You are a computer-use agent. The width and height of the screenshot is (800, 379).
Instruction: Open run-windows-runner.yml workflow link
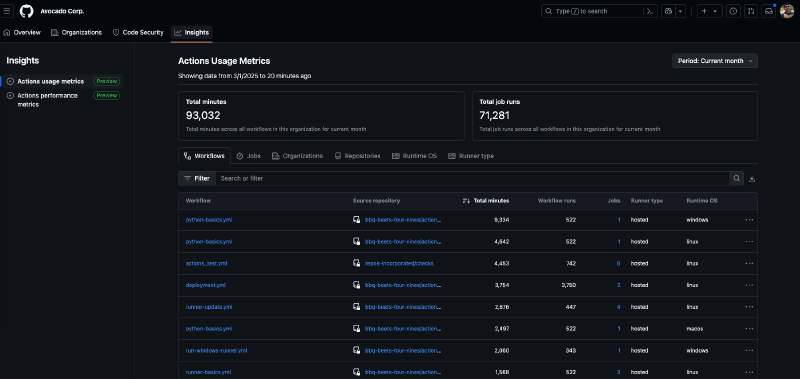[216, 350]
